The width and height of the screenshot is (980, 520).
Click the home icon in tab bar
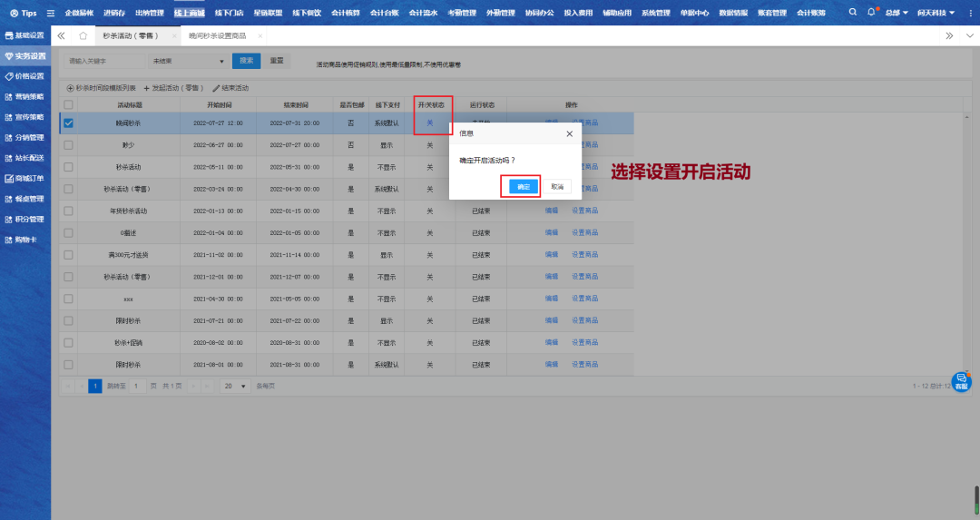click(83, 35)
